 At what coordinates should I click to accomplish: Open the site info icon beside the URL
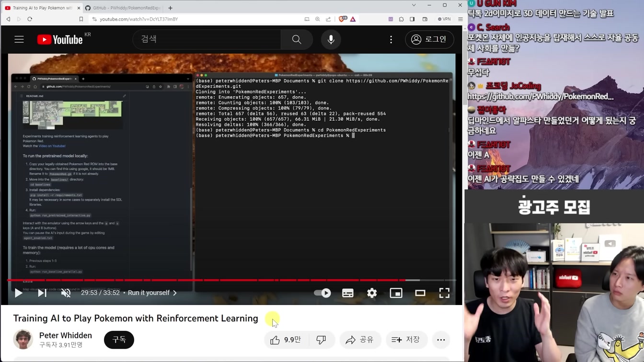tap(94, 19)
